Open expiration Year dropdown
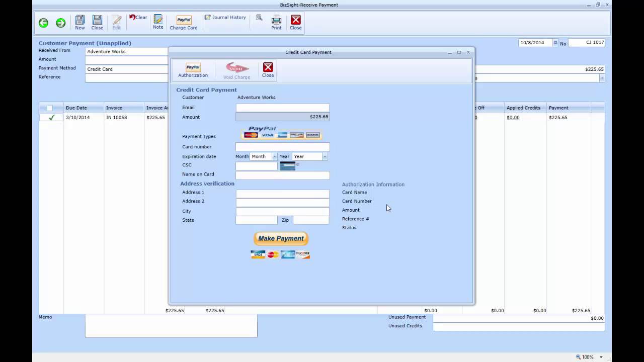Screen dimensions: 644x362 325,156
